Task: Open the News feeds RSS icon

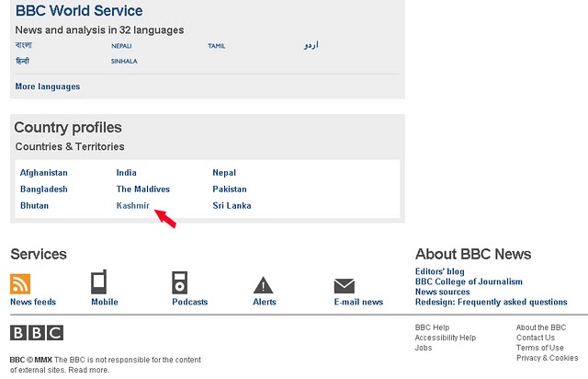Action: click(x=20, y=284)
